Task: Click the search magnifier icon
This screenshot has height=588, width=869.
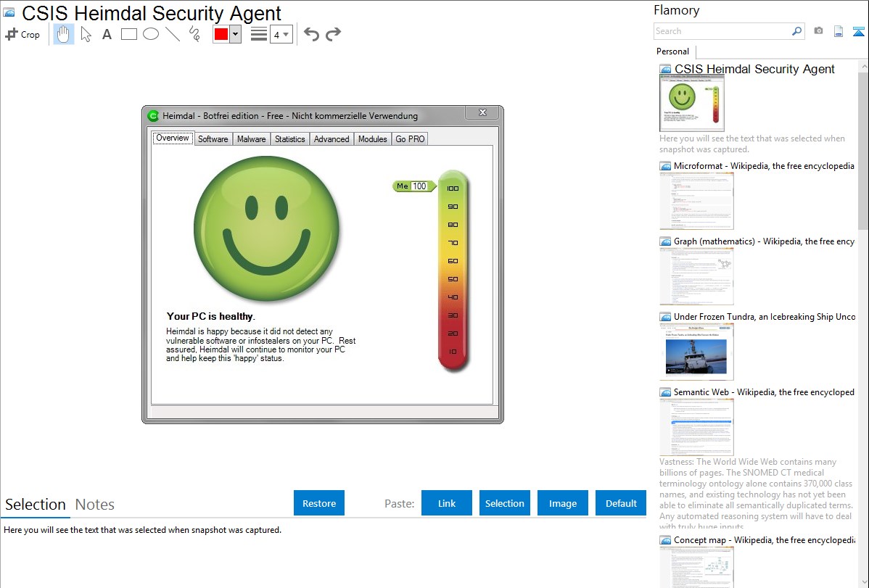Action: (x=797, y=31)
